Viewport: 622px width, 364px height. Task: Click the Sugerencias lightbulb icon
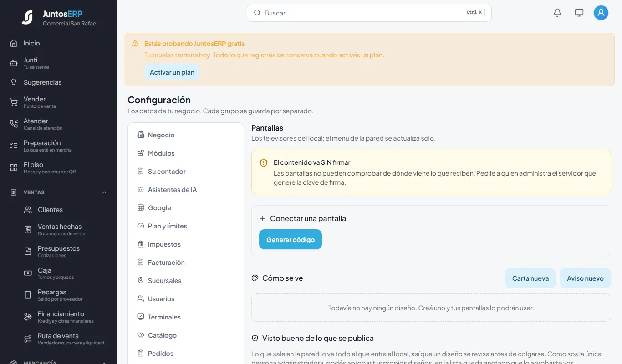point(14,82)
